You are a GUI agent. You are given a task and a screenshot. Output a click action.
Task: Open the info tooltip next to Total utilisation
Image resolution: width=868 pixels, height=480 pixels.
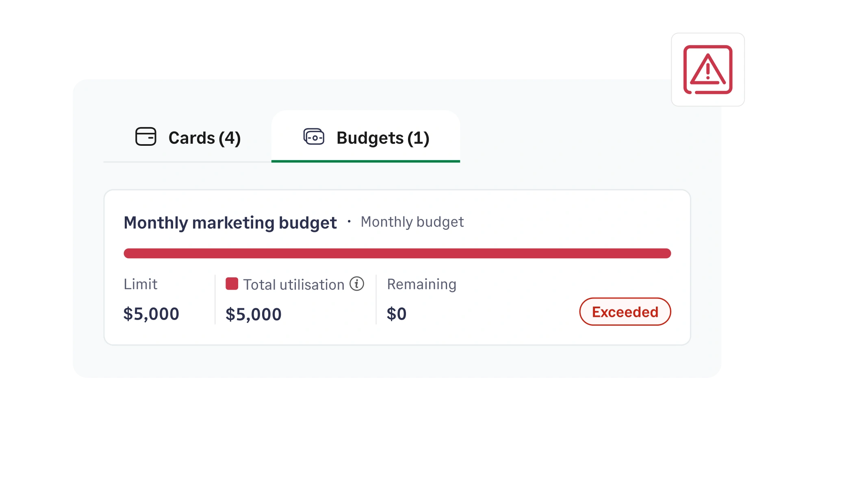coord(357,284)
